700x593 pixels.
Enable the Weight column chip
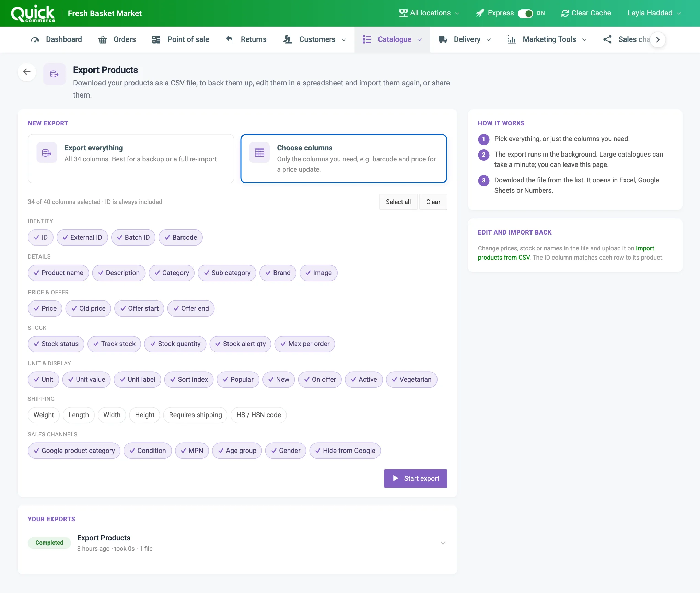[x=44, y=415]
